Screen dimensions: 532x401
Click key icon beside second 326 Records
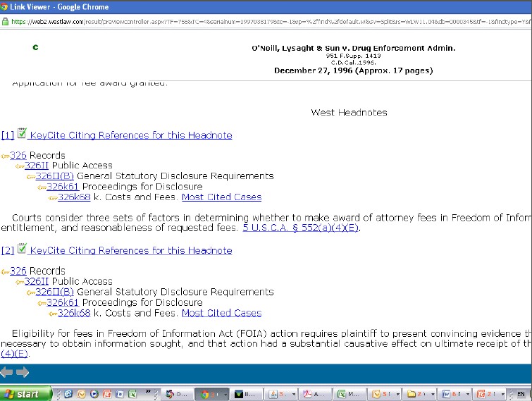tap(5, 272)
